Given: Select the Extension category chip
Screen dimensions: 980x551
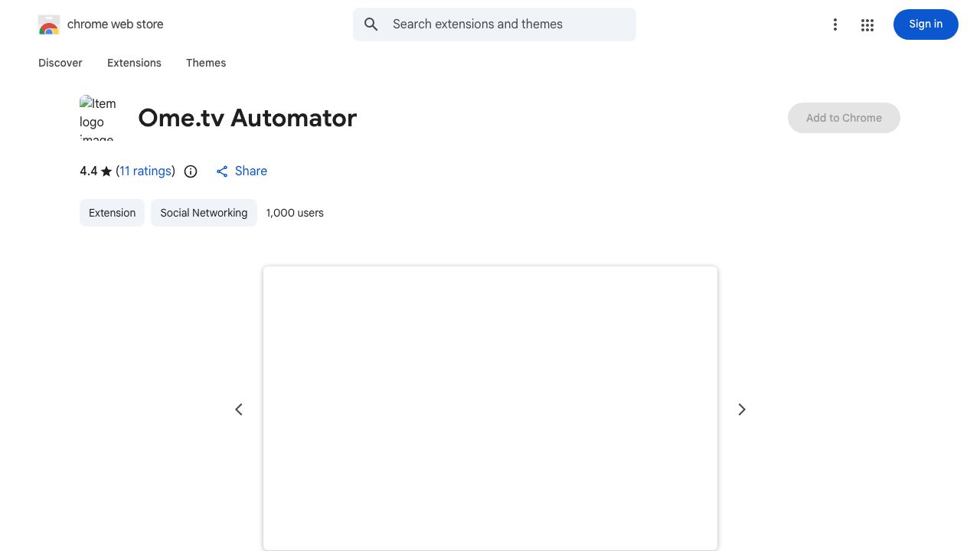Looking at the screenshot, I should pos(112,213).
